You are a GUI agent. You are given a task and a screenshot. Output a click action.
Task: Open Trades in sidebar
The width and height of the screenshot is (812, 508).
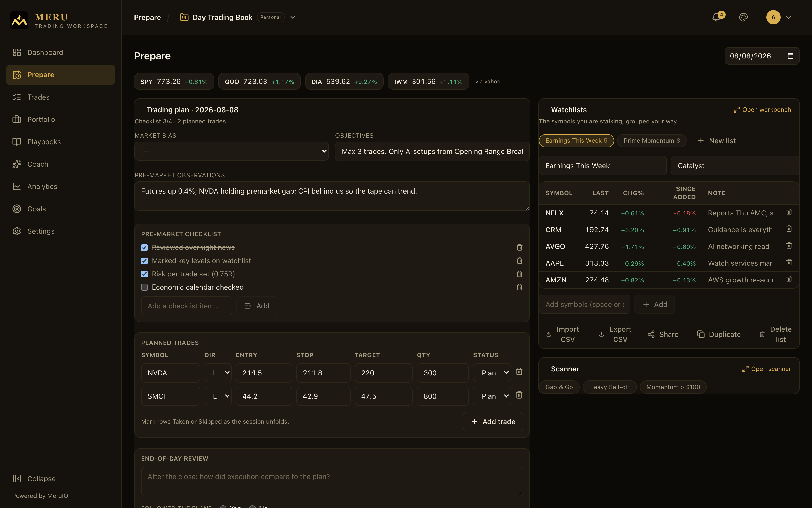(60, 97)
